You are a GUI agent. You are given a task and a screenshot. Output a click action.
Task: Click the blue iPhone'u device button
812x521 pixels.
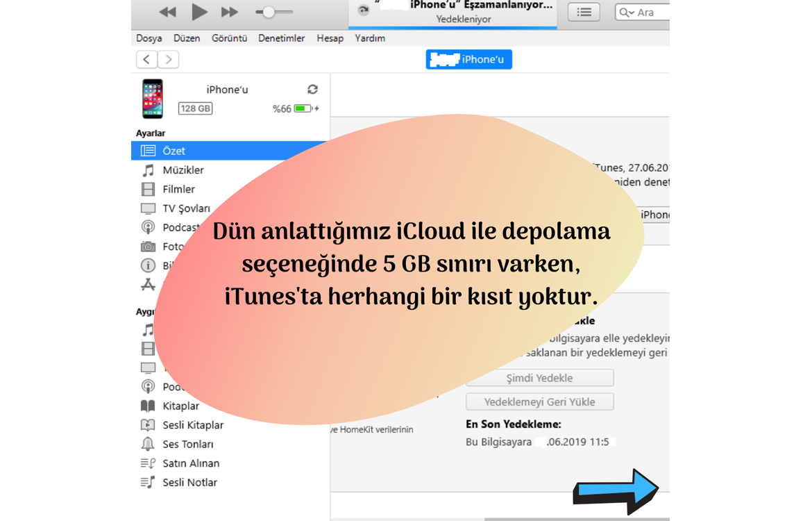tap(468, 59)
